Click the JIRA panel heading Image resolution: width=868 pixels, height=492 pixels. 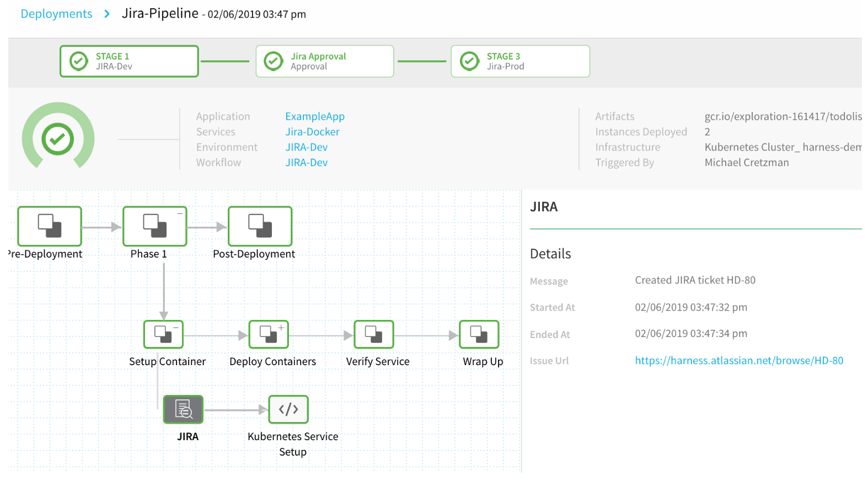(x=544, y=207)
